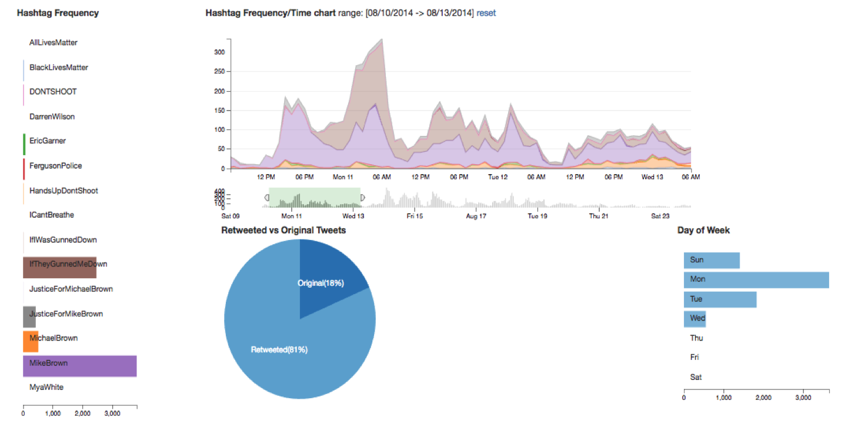This screenshot has width=868, height=434.
Task: Click the ICantBreathe hashtag label
Action: 52,215
